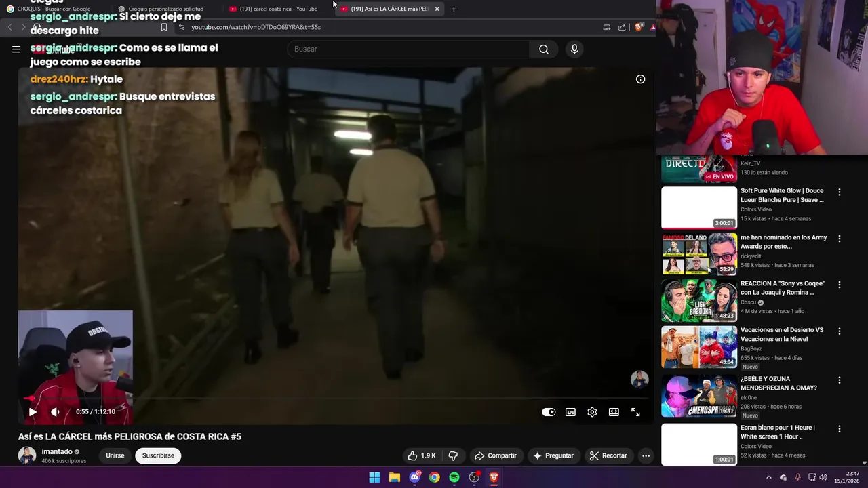This screenshot has width=868, height=488.
Task: Click the Brave Shields lion icon
Action: 638,27
